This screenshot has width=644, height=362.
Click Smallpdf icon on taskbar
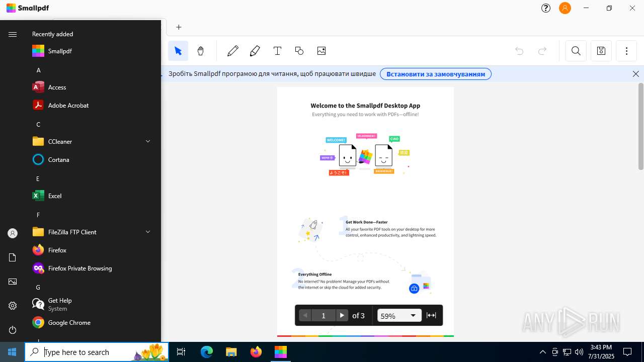(x=280, y=352)
